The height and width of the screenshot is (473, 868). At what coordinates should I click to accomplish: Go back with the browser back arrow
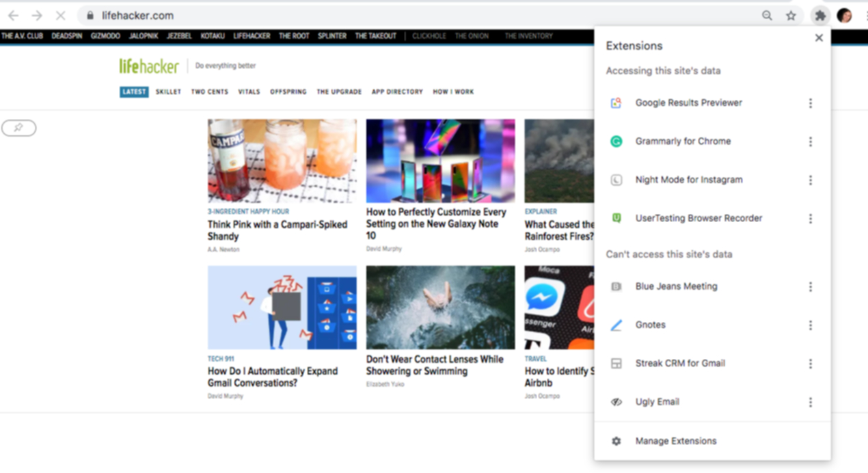point(14,16)
